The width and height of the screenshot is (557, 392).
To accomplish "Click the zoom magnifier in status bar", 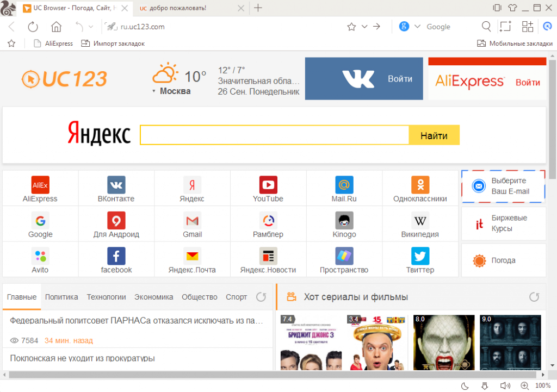I will point(525,385).
